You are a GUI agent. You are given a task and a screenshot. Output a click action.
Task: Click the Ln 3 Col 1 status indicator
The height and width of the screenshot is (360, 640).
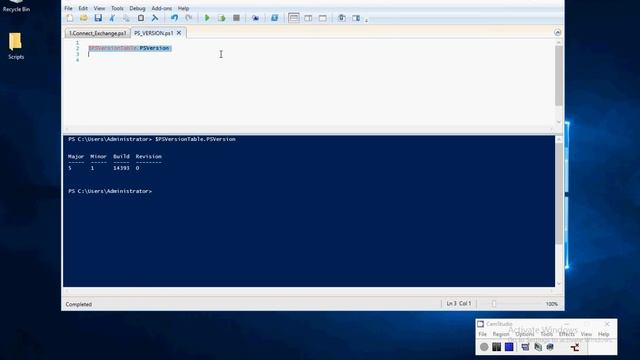459,304
